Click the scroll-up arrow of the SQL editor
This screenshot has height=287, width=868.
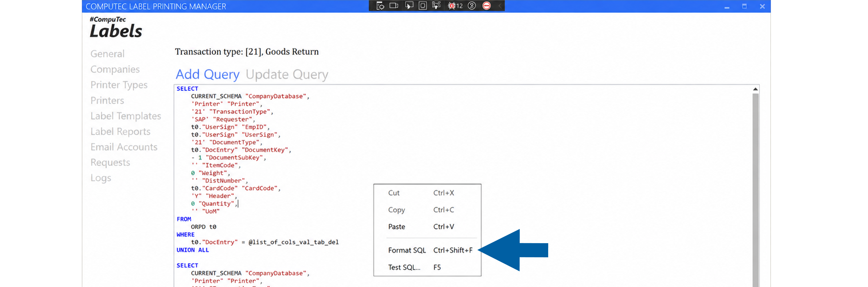tap(755, 89)
